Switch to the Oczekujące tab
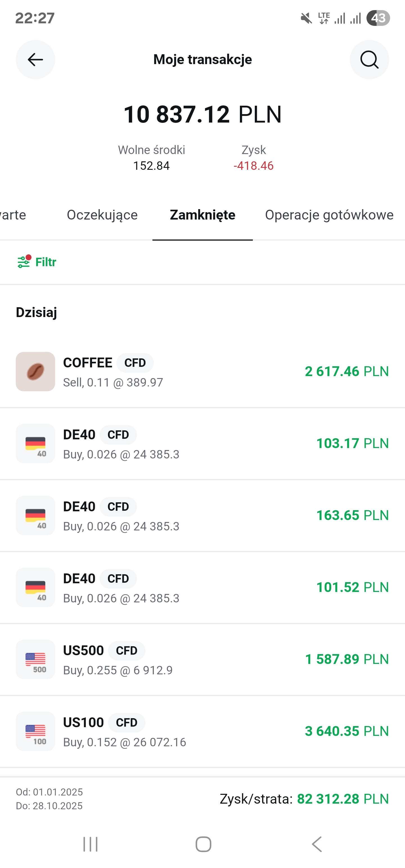The width and height of the screenshot is (405, 868). [102, 215]
